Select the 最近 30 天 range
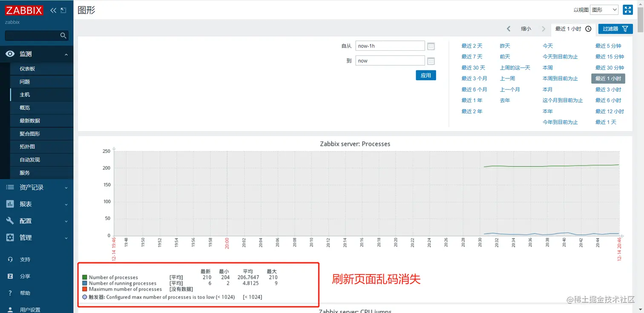 tap(473, 67)
